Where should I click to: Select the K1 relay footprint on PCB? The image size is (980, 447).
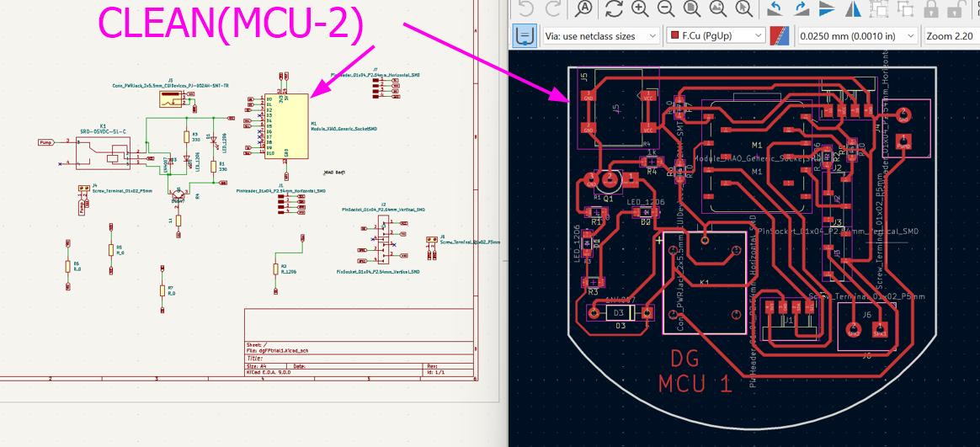pyautogui.click(x=705, y=283)
